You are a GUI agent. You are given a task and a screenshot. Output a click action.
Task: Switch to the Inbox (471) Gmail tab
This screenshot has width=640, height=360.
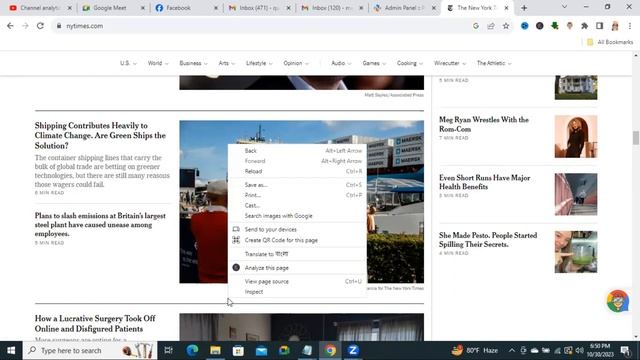[x=258, y=8]
